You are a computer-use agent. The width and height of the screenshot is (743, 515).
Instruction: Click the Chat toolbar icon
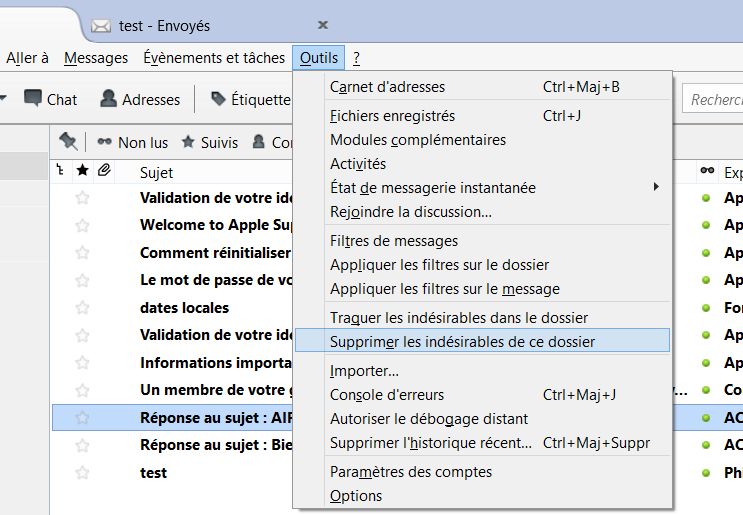(x=33, y=99)
